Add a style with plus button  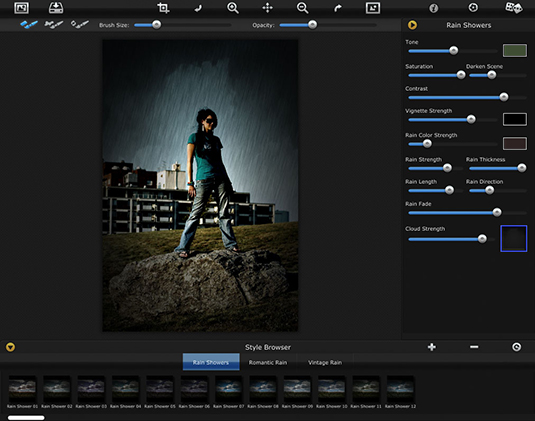pos(432,347)
